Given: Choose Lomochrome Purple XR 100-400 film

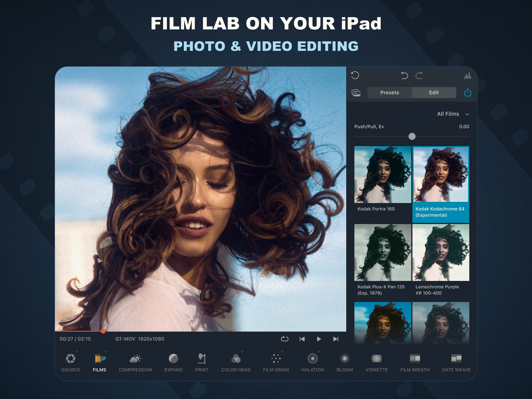Looking at the screenshot, I should (441, 253).
